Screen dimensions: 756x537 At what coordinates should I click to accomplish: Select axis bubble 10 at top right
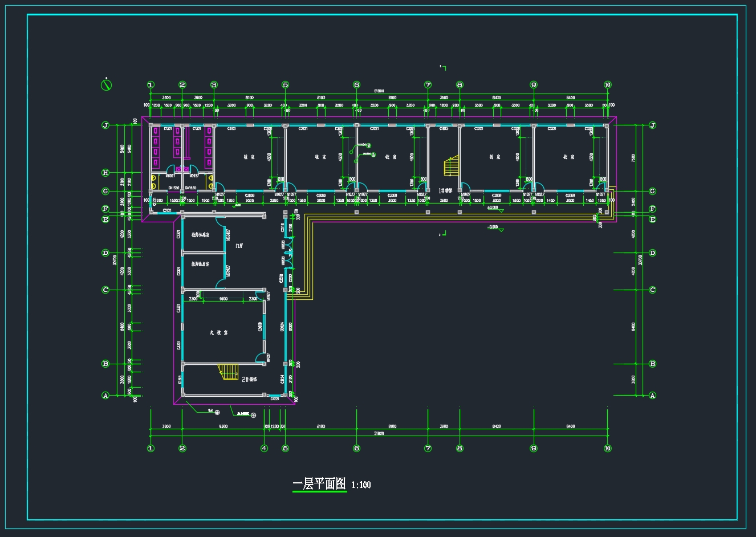[x=607, y=85]
